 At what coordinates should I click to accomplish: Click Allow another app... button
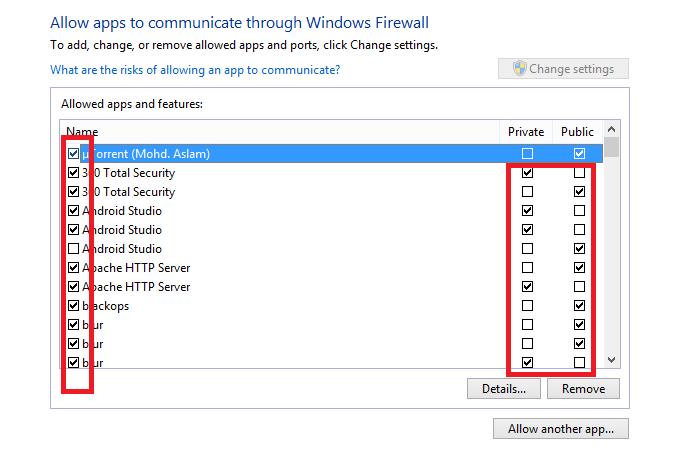(x=561, y=429)
